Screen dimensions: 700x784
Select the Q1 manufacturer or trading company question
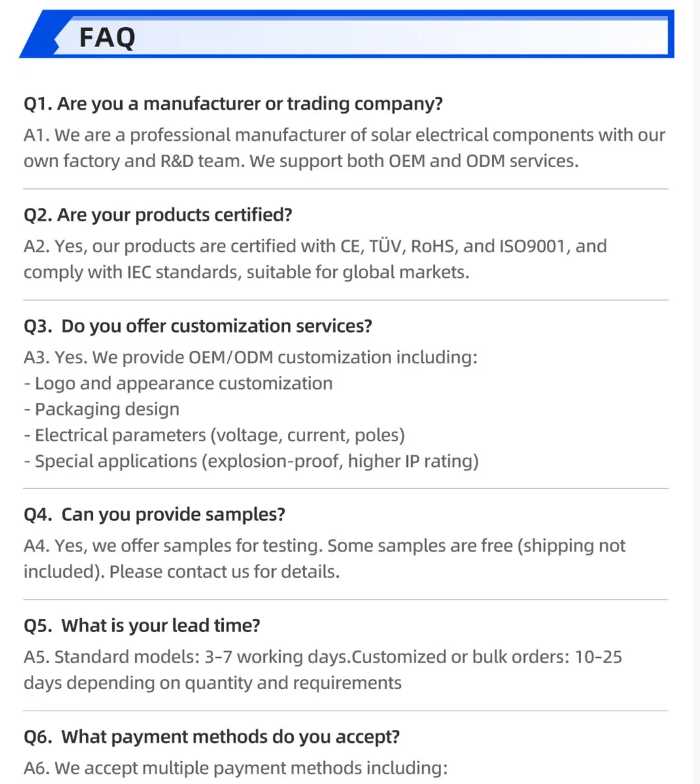pos(232,104)
